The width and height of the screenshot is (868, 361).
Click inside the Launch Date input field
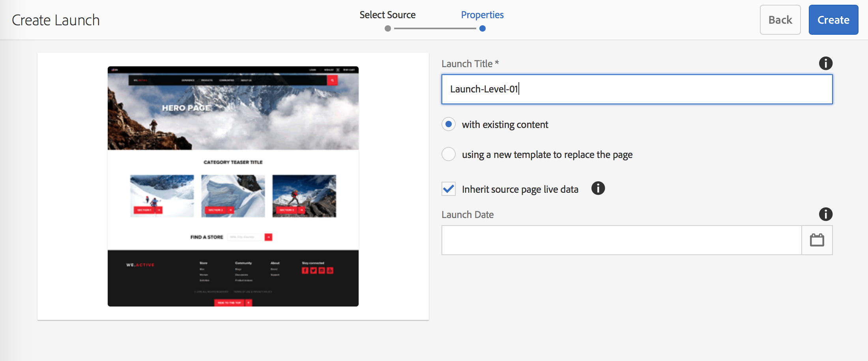point(622,240)
